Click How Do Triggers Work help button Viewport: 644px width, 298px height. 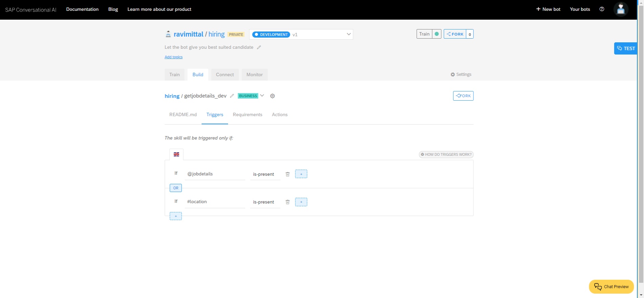pyautogui.click(x=446, y=154)
